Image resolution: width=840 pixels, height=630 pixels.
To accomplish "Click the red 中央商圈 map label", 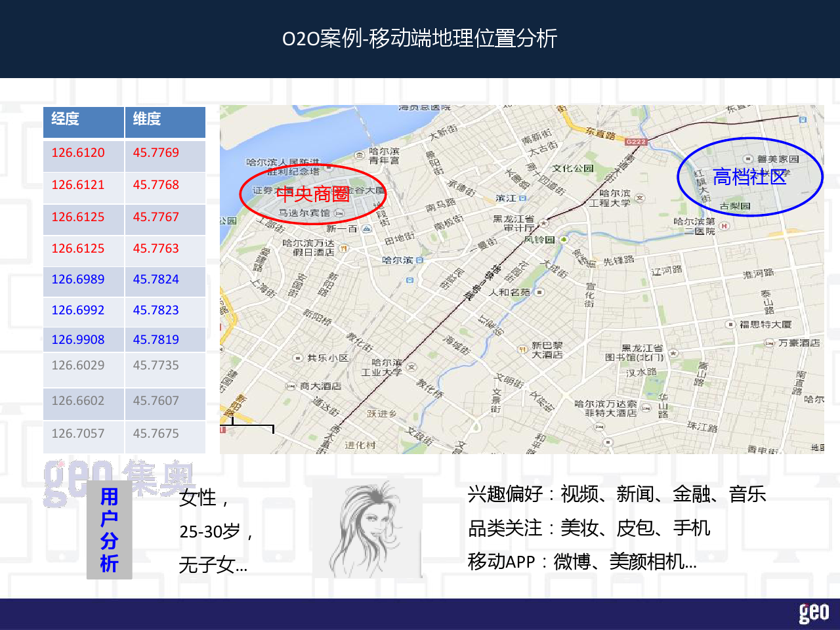I will 312,194.
